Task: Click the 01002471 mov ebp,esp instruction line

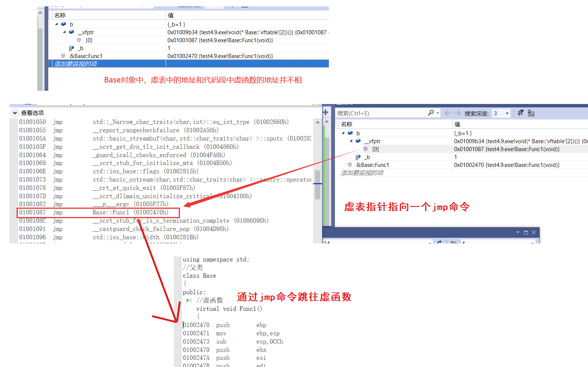Action: point(231,333)
